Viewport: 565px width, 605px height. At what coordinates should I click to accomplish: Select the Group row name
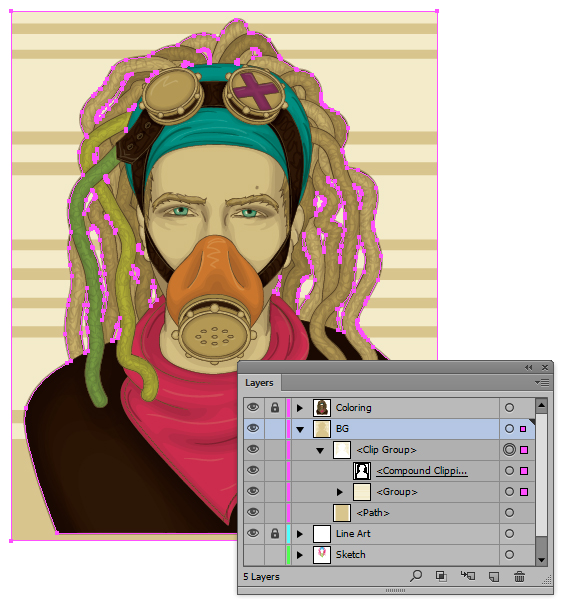pos(397,492)
